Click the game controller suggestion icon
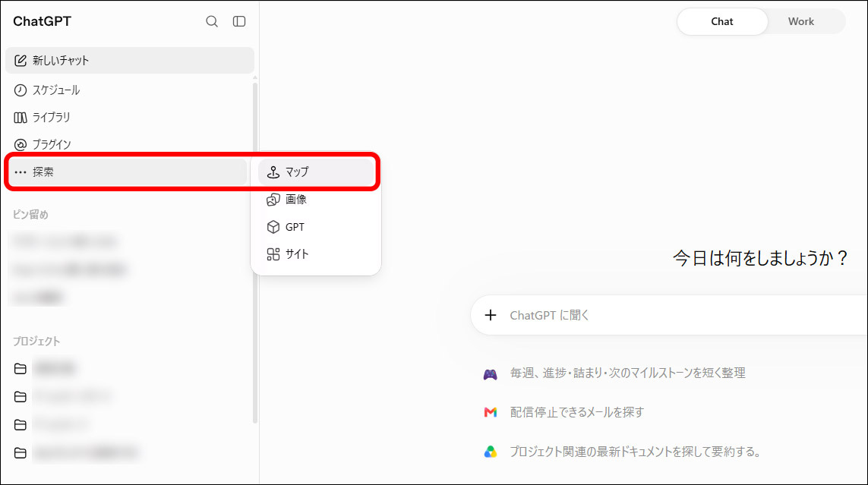Image resolution: width=868 pixels, height=485 pixels. coord(491,374)
